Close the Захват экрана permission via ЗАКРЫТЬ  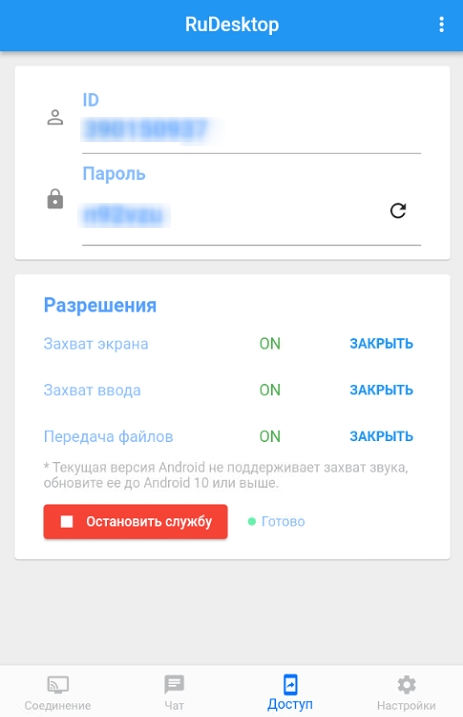pyautogui.click(x=381, y=343)
